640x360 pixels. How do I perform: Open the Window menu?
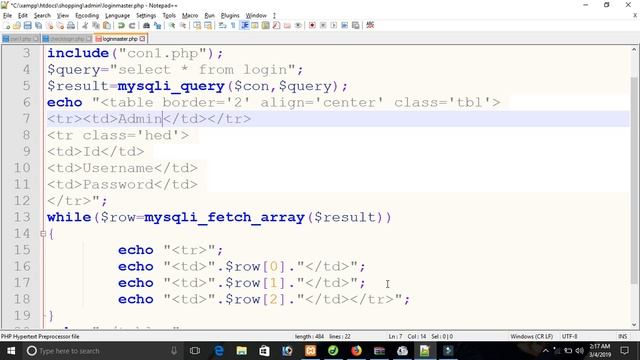pyautogui.click(x=256, y=16)
